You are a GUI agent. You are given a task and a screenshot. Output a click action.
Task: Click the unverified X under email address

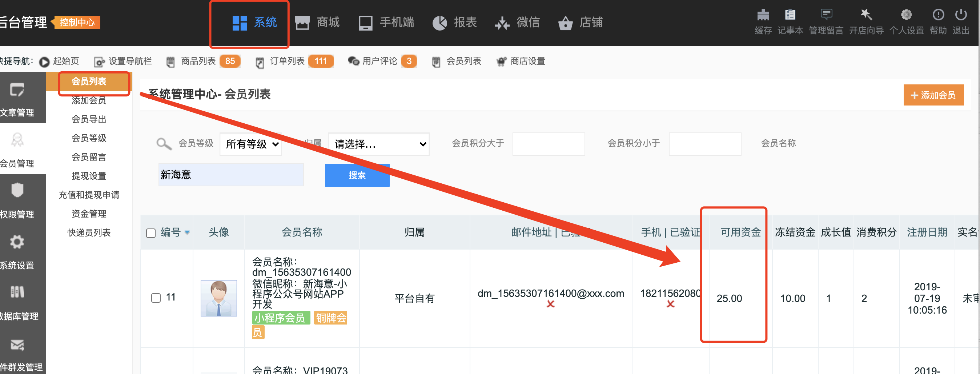pyautogui.click(x=550, y=304)
